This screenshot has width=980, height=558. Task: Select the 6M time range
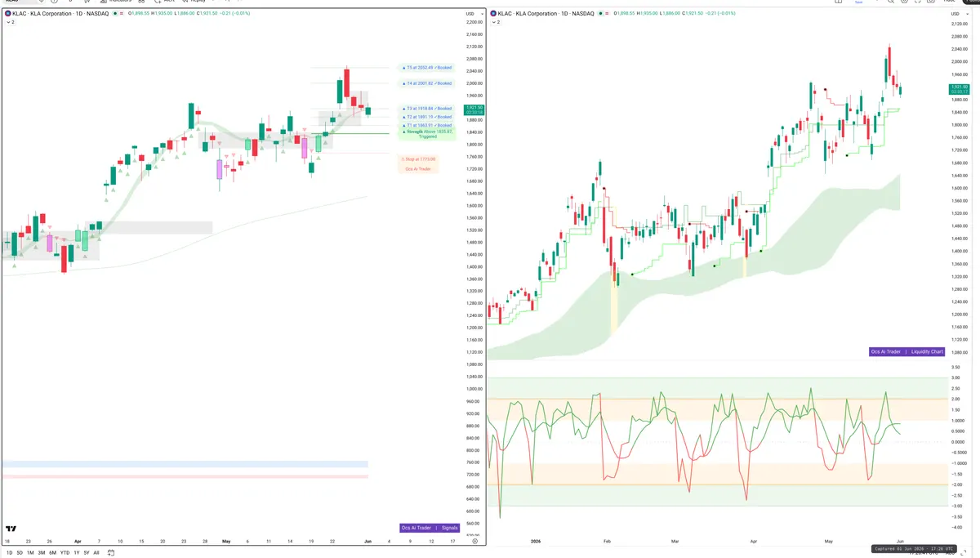coord(53,552)
